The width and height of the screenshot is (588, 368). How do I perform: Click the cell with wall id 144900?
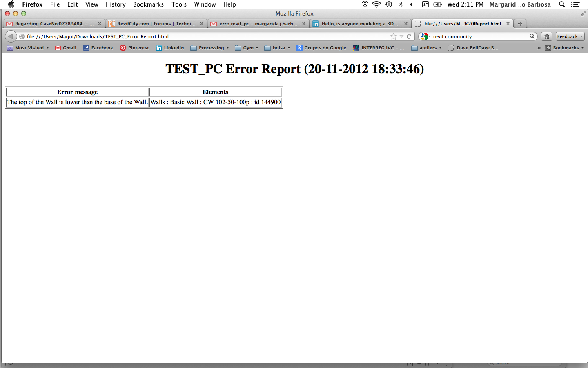pyautogui.click(x=216, y=102)
